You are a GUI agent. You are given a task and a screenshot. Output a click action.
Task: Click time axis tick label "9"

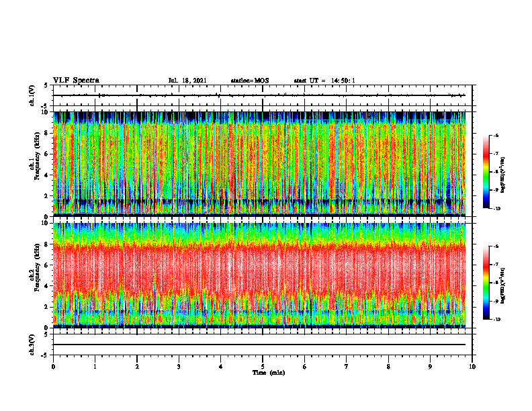[x=430, y=367]
